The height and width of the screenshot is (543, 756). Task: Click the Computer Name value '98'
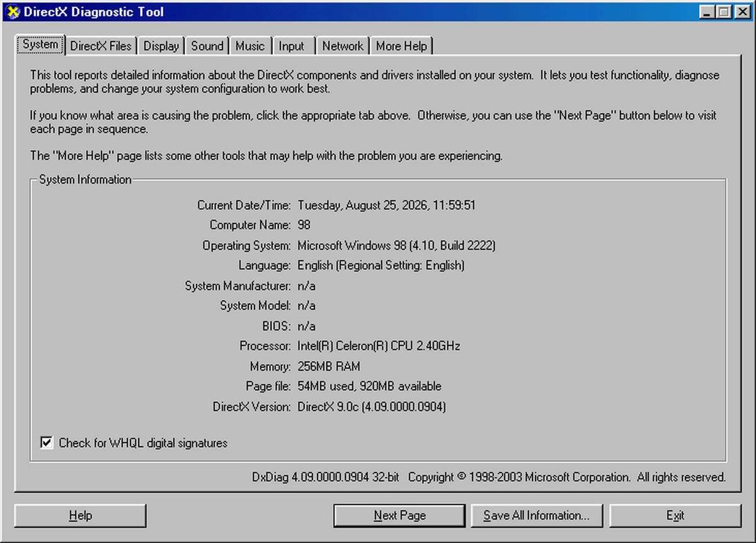304,225
